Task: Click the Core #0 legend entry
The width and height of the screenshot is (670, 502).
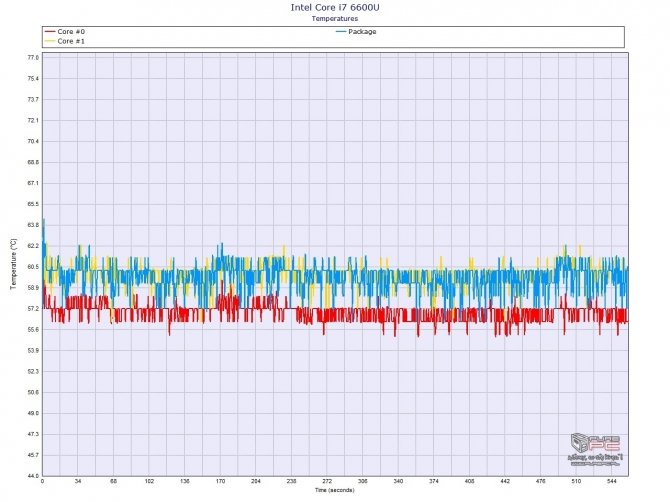Action: 65,32
